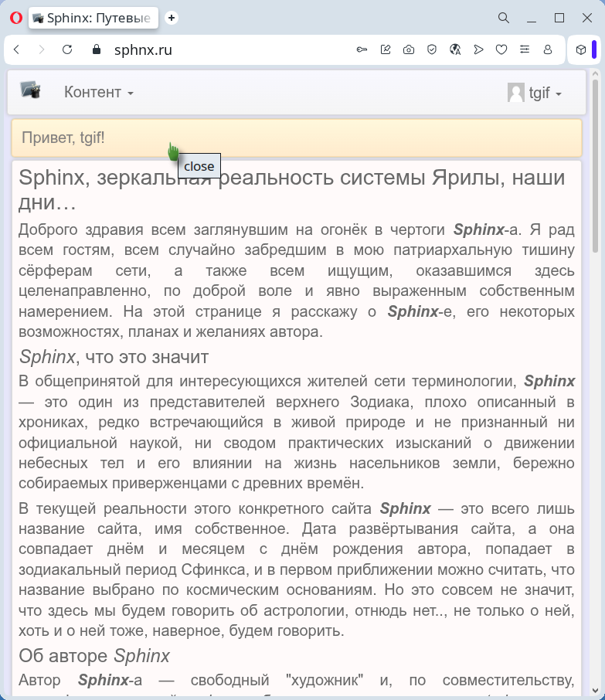Open the translate page icon
The height and width of the screenshot is (700, 605).
pyautogui.click(x=455, y=50)
